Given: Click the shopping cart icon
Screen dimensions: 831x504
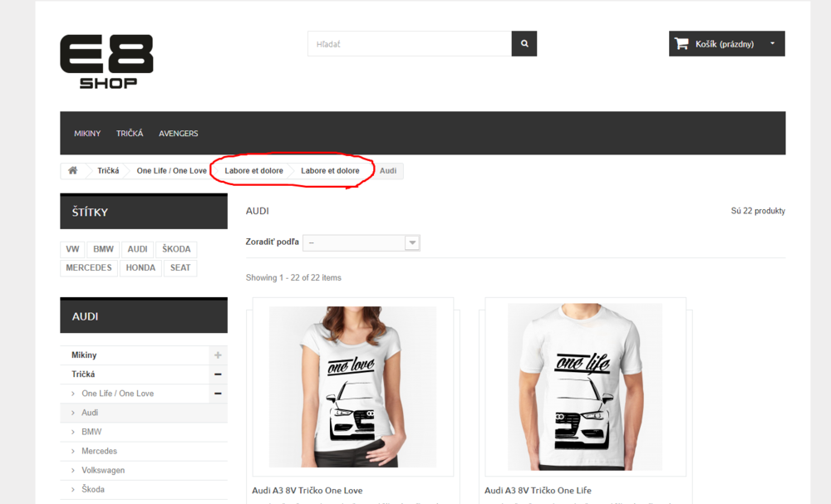Looking at the screenshot, I should 681,43.
